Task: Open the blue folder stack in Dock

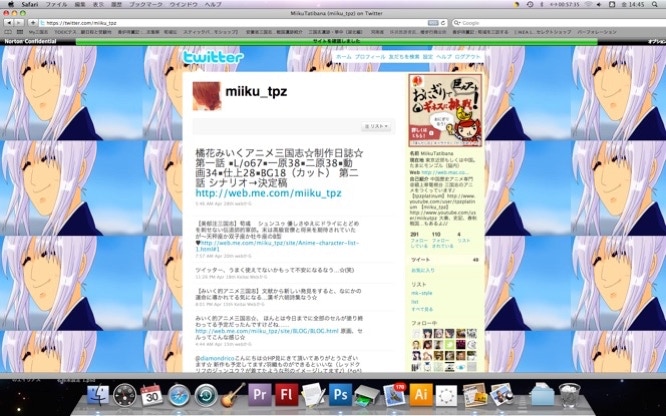Action: coord(542,395)
